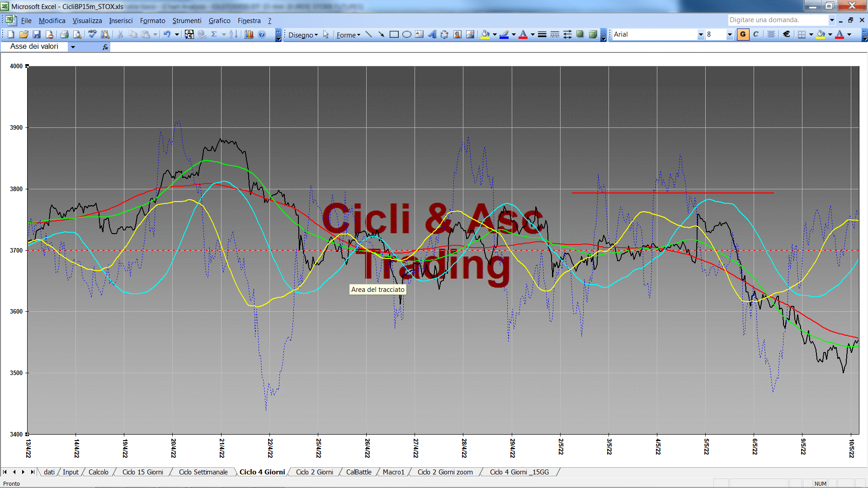Image resolution: width=868 pixels, height=488 pixels.
Task: Switch to the CalBattle sheet
Action: (359, 472)
